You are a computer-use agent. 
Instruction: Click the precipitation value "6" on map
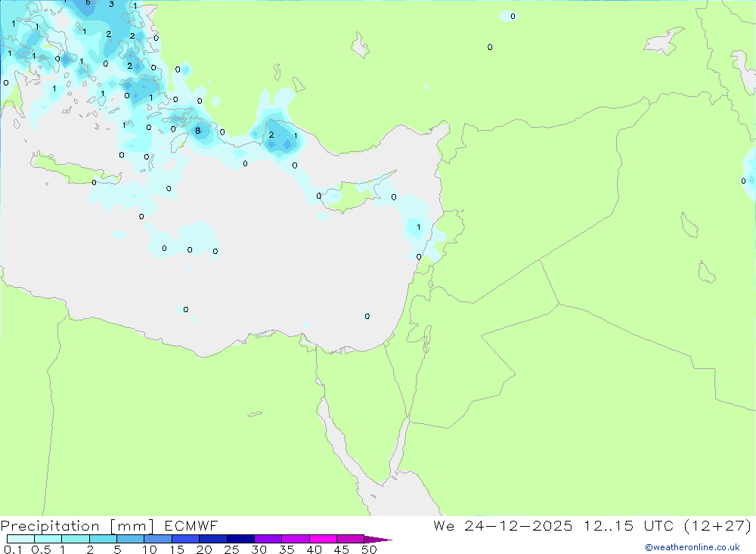(88, 2)
